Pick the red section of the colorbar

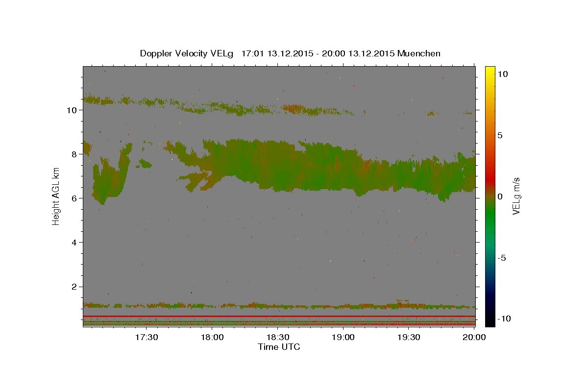tap(490, 177)
